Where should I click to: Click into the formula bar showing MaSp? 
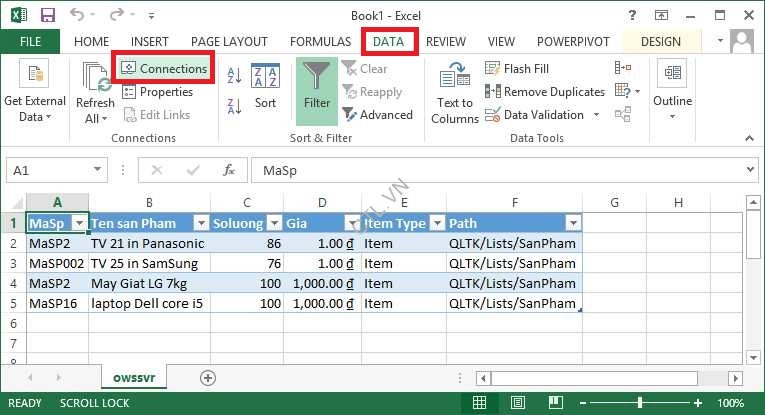tap(498, 170)
